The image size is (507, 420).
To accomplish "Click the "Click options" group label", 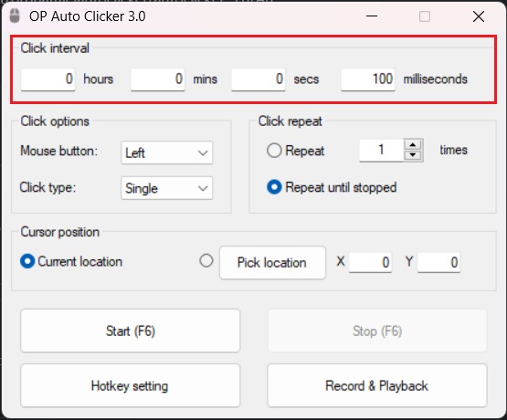I will [x=55, y=121].
